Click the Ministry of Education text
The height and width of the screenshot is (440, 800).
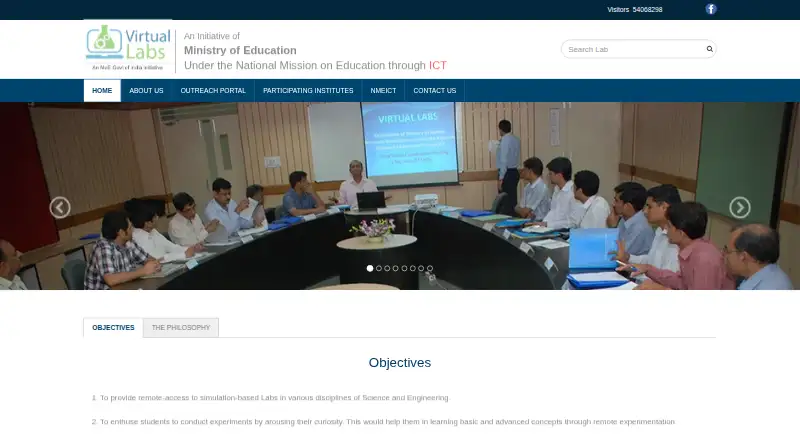pos(240,51)
